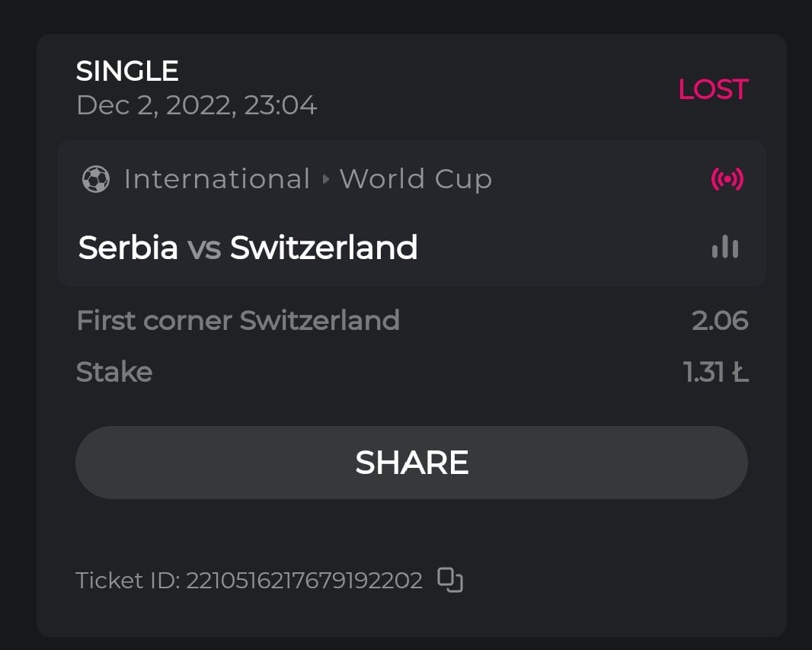Select the Serbia team name
This screenshot has height=650, width=812.
128,248
